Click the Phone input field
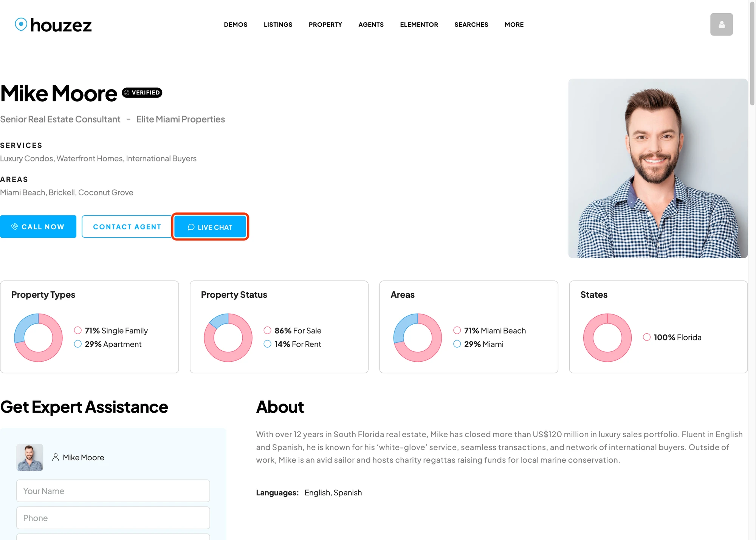Image resolution: width=756 pixels, height=540 pixels. tap(113, 518)
